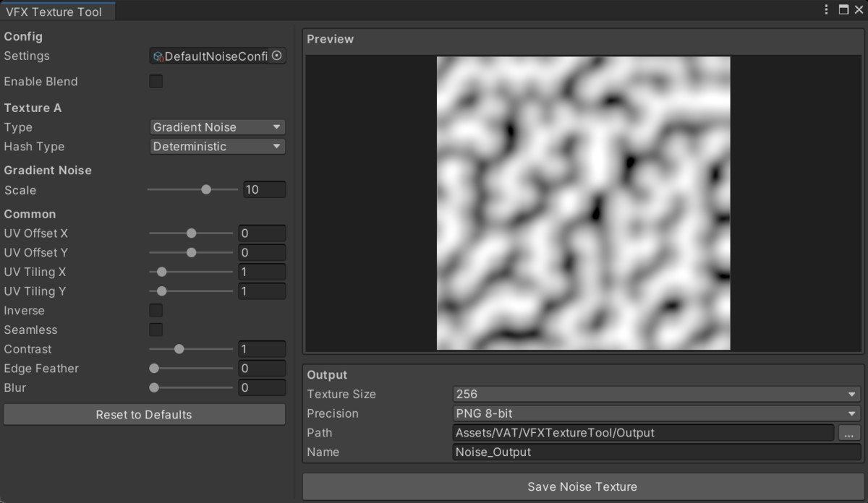Viewport: 868px width, 503px height.
Task: Browse for output path with the ... button
Action: [849, 433]
